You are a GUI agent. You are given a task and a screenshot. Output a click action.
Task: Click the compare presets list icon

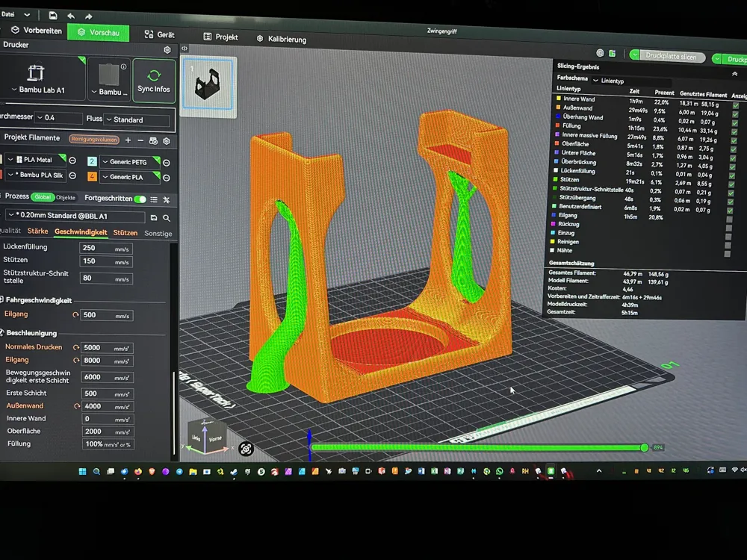(154, 199)
